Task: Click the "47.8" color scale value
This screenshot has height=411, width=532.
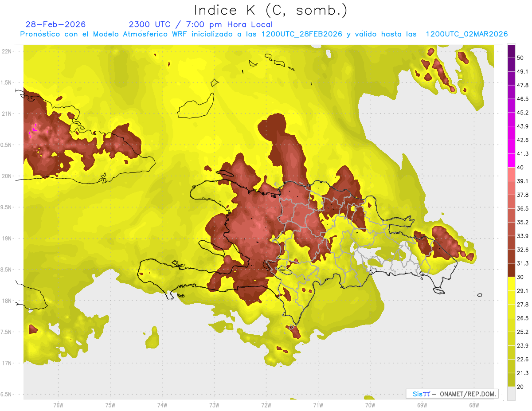Action: coord(523,85)
